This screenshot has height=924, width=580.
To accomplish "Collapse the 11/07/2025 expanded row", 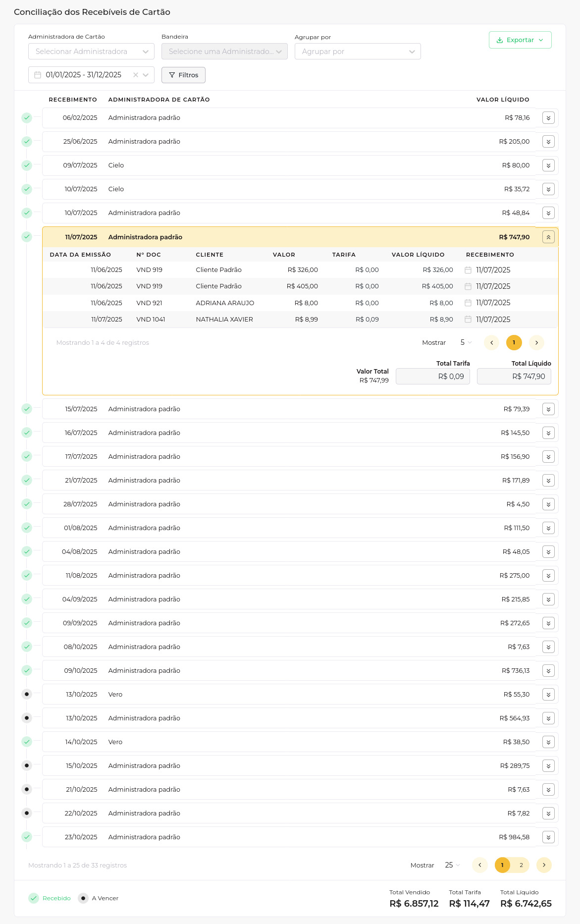I will pos(548,237).
